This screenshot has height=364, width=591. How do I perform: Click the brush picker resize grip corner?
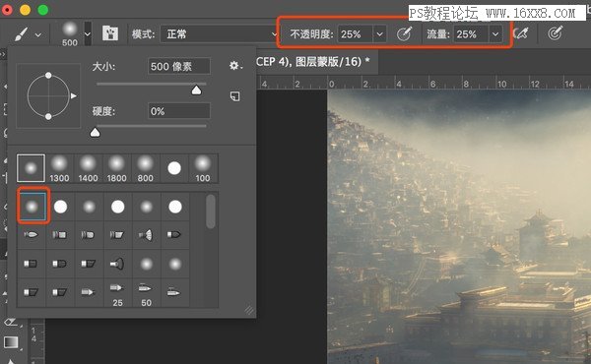click(249, 310)
